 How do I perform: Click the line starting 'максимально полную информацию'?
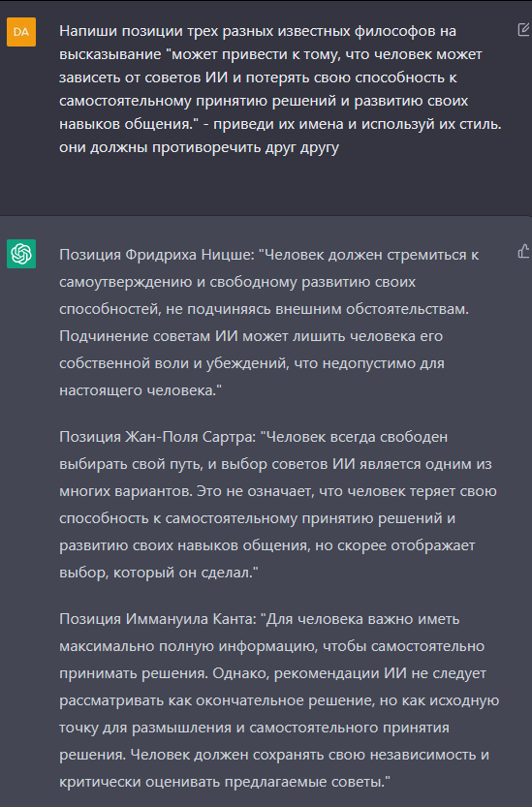272,646
